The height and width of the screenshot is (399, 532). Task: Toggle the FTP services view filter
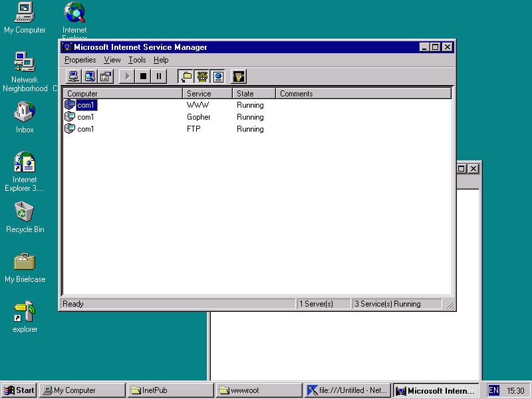[186, 76]
